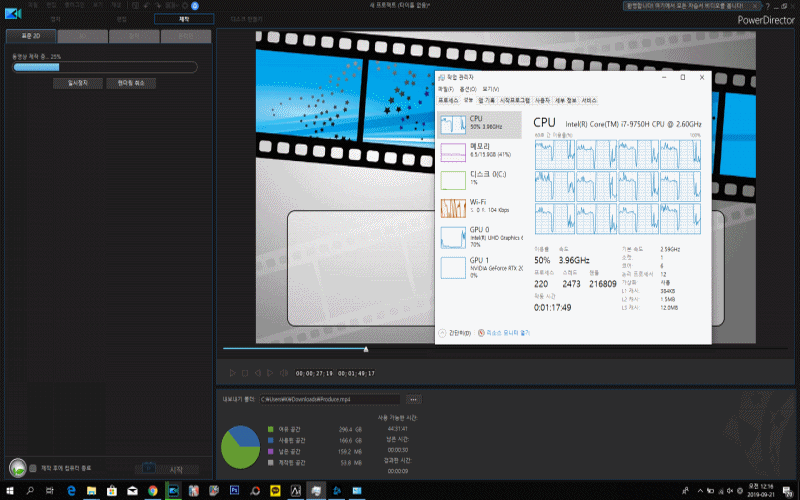
Task: Switch to 세부 정보 tab in Task Manager
Action: pyautogui.click(x=566, y=101)
